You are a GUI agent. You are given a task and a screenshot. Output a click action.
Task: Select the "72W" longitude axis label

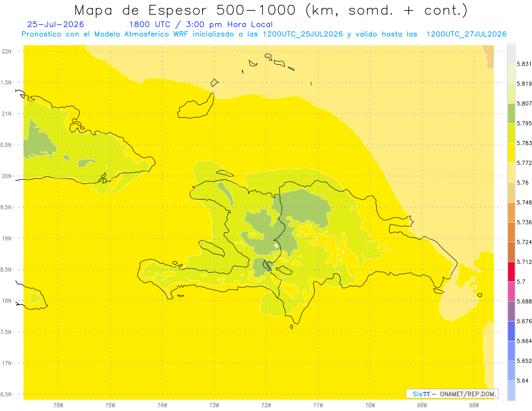(266, 405)
